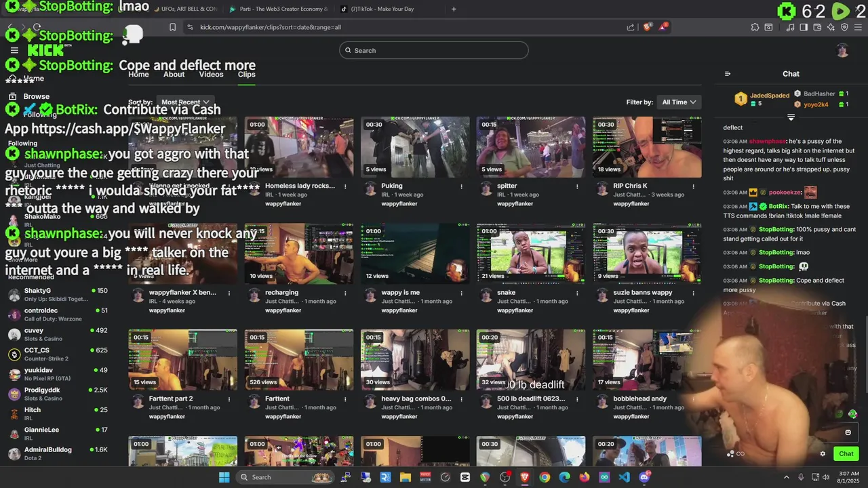This screenshot has height=488, width=868.
Task: Open the Videos tab
Action: [x=211, y=75]
